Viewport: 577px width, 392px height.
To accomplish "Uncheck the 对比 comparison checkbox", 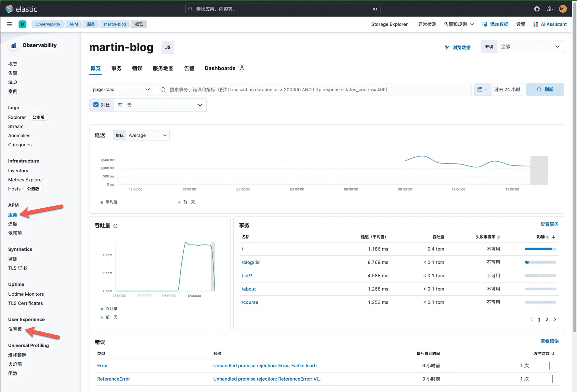I will point(96,105).
